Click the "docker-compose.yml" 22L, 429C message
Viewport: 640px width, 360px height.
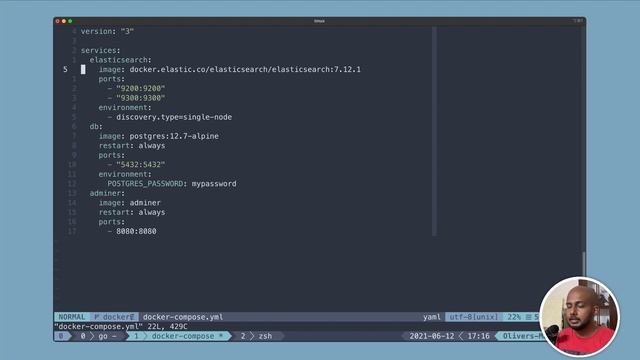pos(121,327)
